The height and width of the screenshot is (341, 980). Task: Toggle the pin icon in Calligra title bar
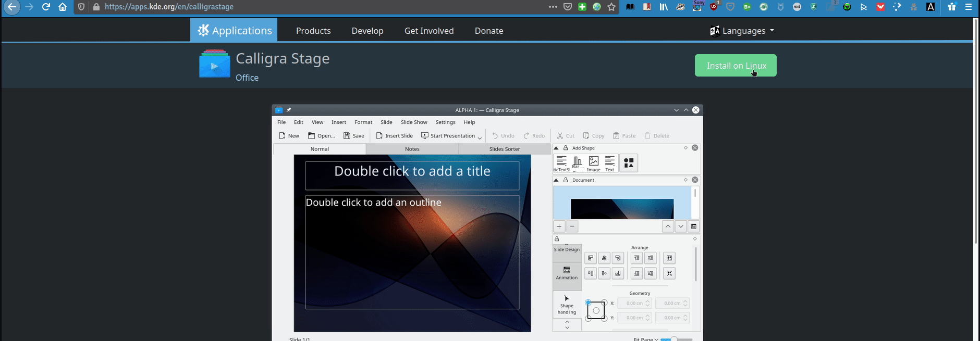coord(289,110)
